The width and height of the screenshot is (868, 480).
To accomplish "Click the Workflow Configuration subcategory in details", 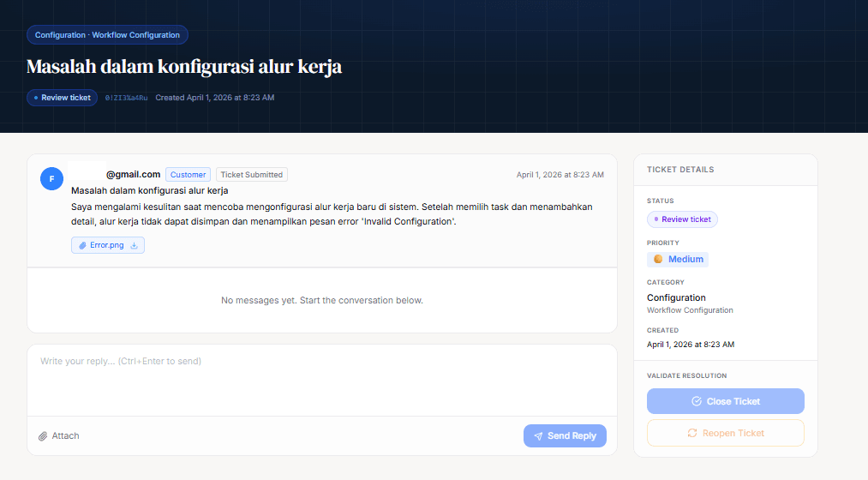I will (x=690, y=310).
